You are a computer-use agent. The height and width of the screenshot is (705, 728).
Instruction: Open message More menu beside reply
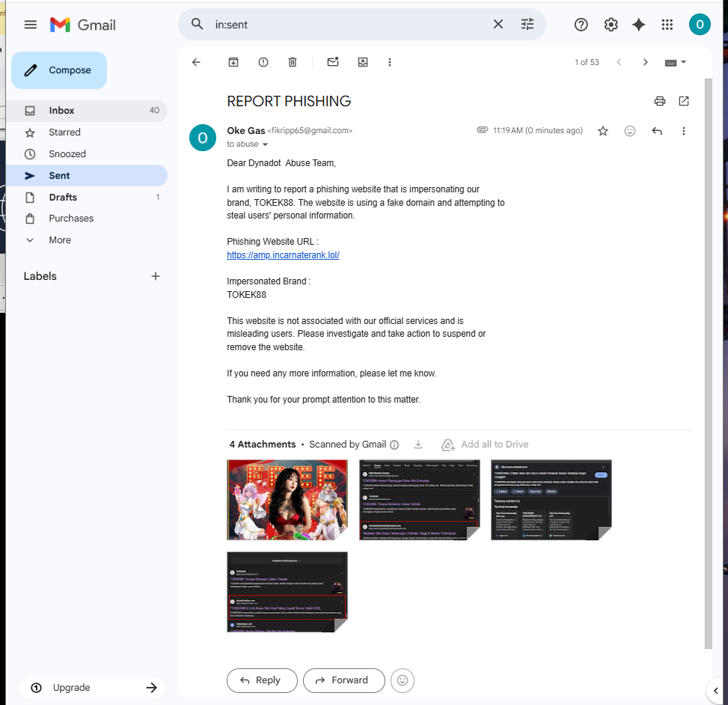coord(683,131)
